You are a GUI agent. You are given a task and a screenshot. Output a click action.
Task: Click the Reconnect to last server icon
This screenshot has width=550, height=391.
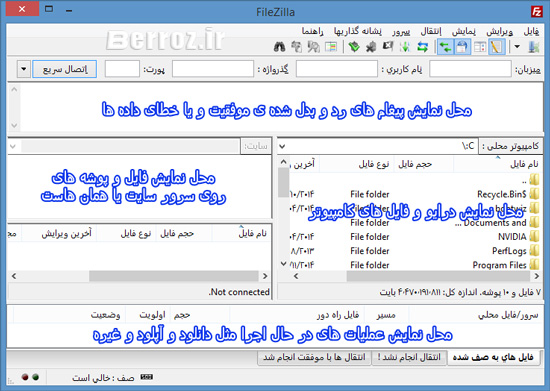click(354, 47)
